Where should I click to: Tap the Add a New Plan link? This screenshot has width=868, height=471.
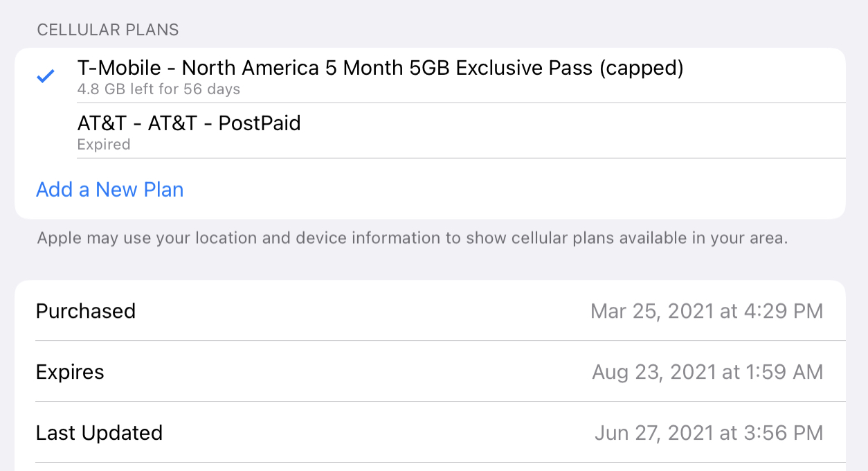coord(110,190)
